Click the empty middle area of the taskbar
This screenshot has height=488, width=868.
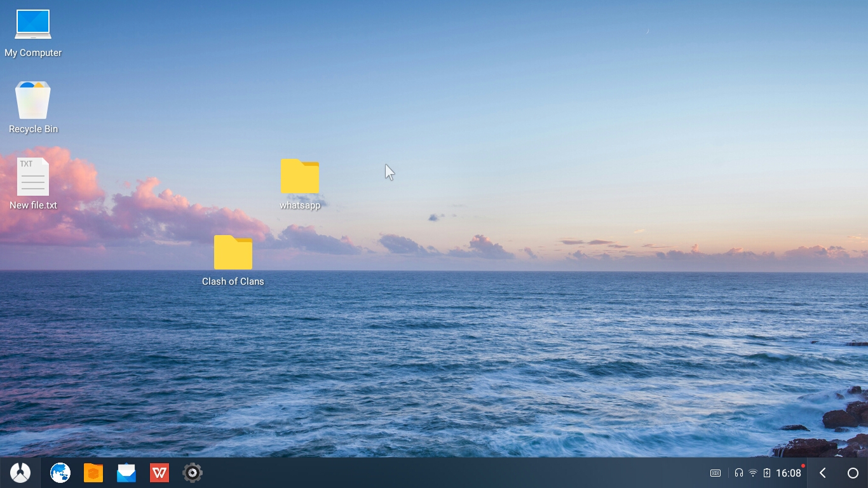click(x=445, y=473)
